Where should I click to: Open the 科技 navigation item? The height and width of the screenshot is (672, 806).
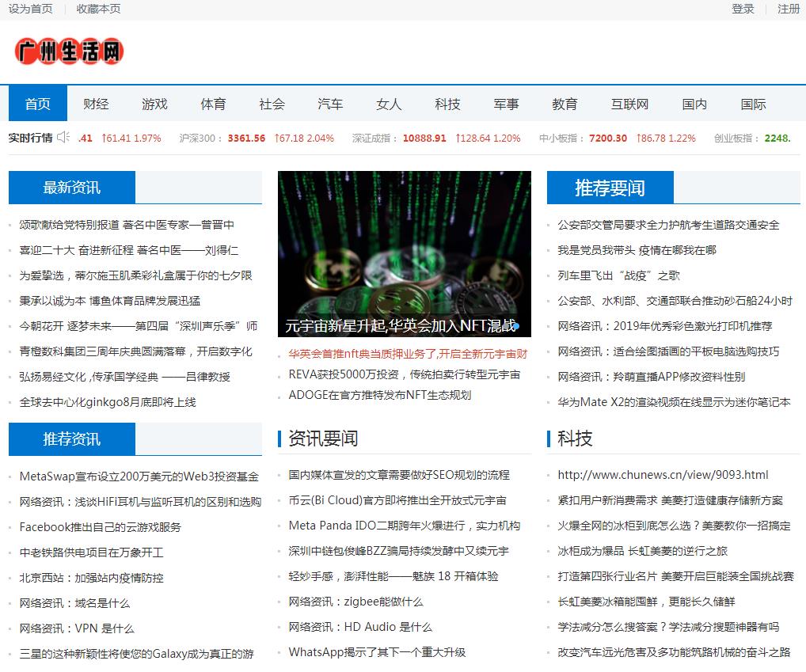tap(447, 104)
